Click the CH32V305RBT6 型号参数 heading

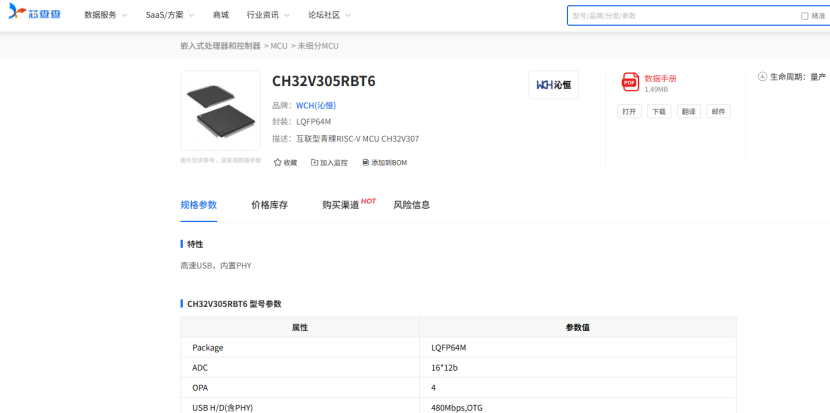pyautogui.click(x=234, y=304)
